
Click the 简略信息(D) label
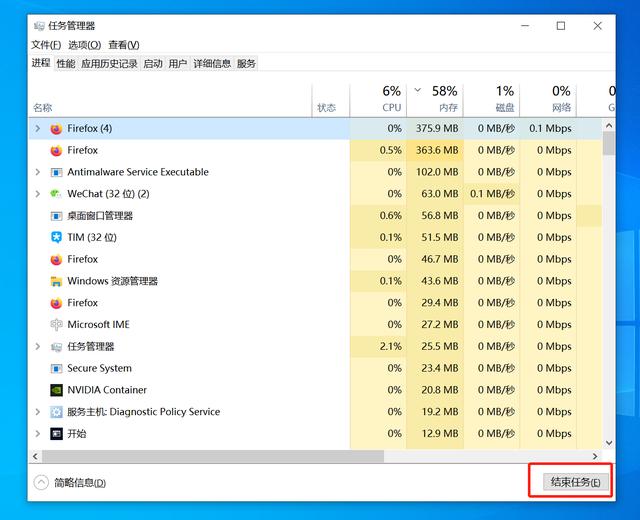(x=80, y=483)
